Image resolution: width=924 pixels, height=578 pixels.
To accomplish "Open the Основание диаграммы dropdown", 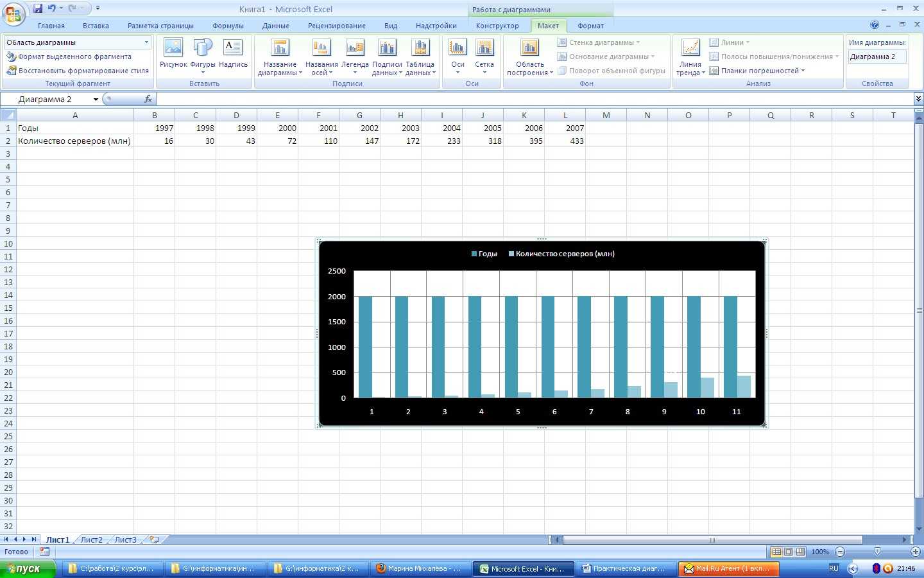I will [x=606, y=57].
